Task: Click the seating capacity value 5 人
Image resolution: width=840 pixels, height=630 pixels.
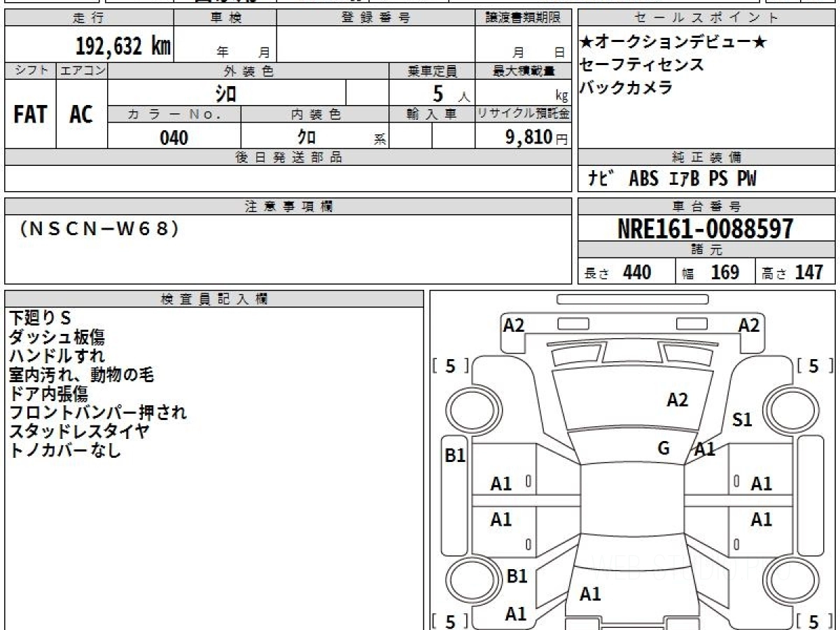Action: click(451, 93)
